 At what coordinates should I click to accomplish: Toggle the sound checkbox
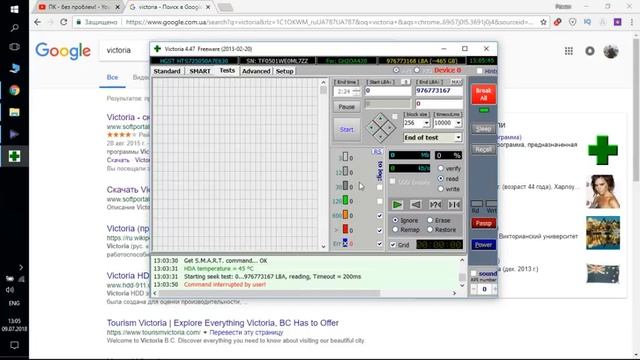(x=473, y=273)
